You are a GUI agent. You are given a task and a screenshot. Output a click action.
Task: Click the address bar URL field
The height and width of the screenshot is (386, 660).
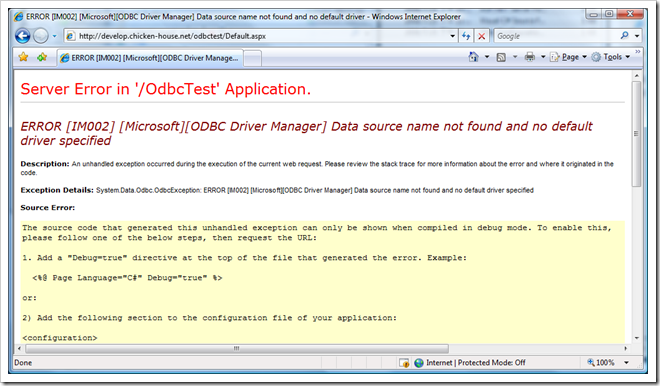pos(257,36)
